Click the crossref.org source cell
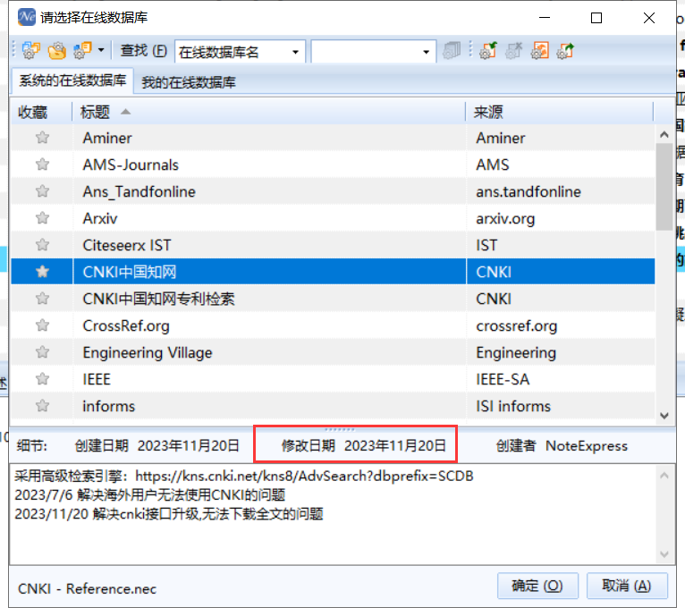 click(516, 326)
